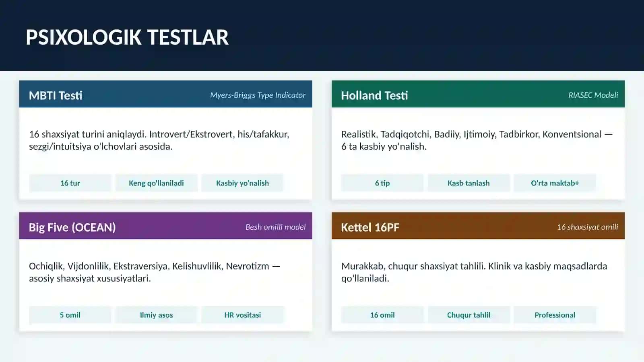Select the Kettel 16PF card heading
This screenshot has height=362, width=644.
tap(370, 227)
